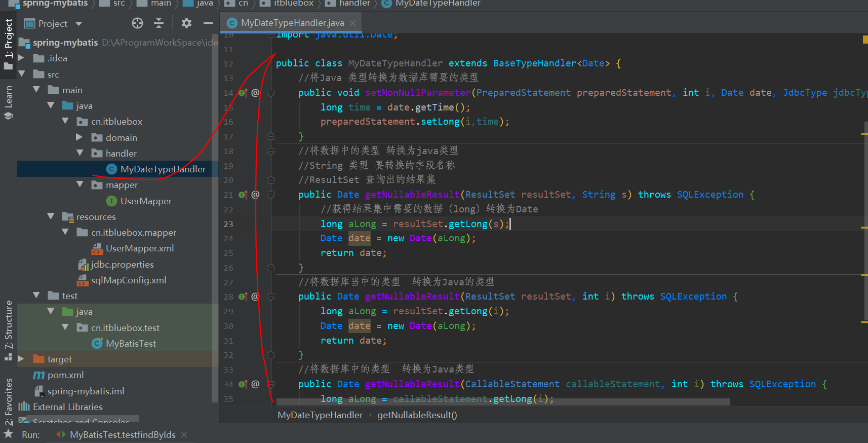Hide the Project panel with minus icon

[208, 23]
